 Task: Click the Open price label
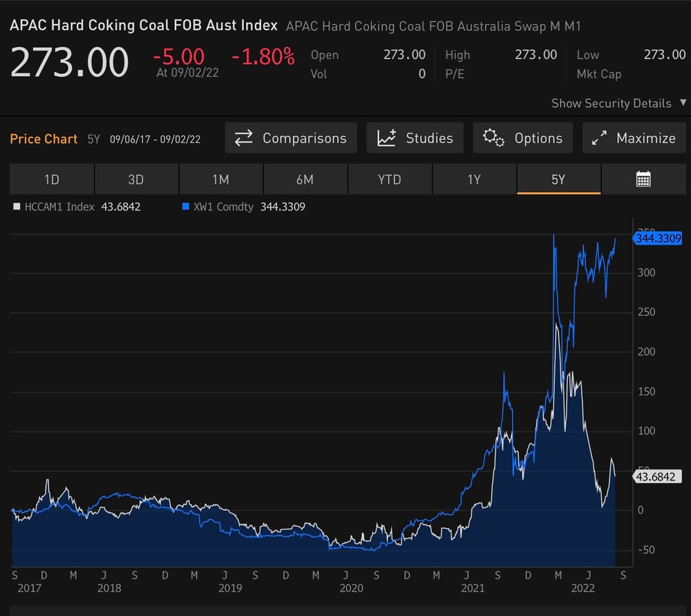point(325,55)
